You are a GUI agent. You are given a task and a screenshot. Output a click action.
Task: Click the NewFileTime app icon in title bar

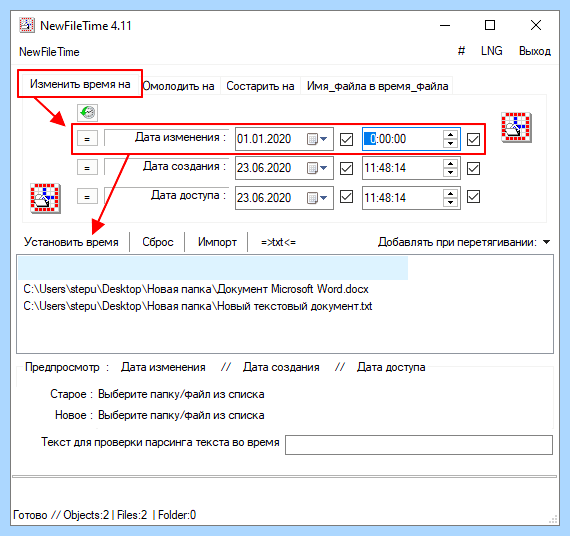pyautogui.click(x=27, y=25)
